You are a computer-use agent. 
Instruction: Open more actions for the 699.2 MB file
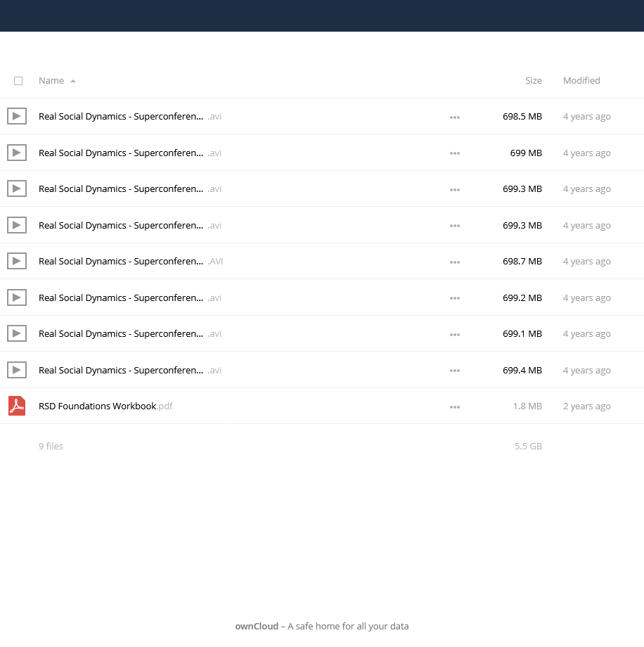click(455, 298)
